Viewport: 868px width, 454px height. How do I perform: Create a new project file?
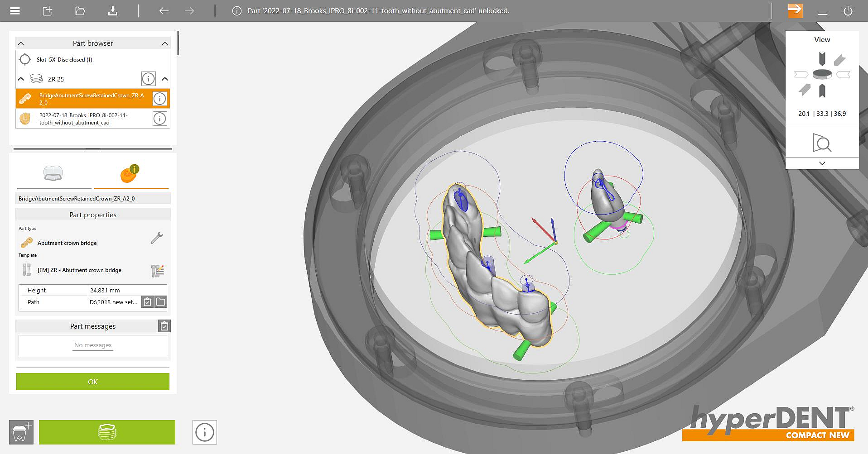48,11
